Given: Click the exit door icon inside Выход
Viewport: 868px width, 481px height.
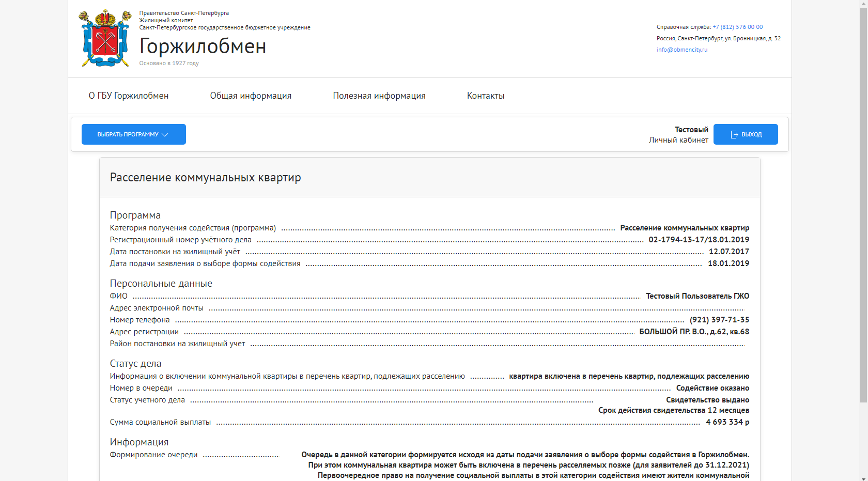Looking at the screenshot, I should click(734, 134).
